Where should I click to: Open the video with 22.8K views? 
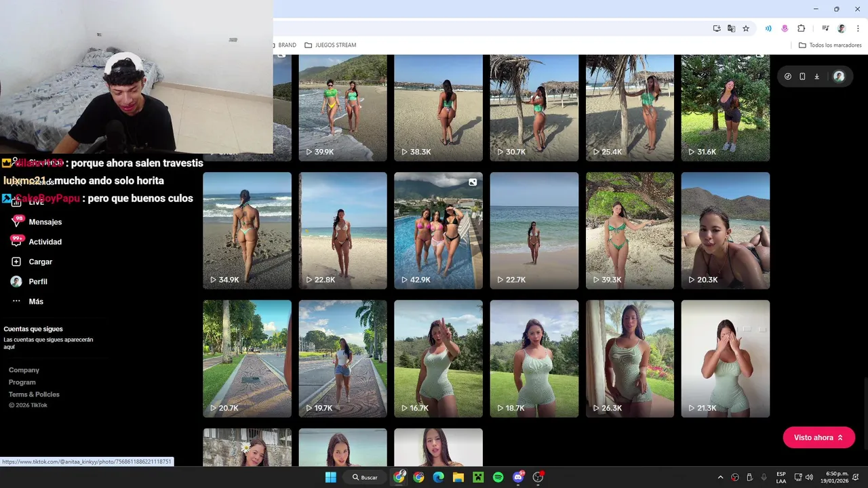coord(342,230)
